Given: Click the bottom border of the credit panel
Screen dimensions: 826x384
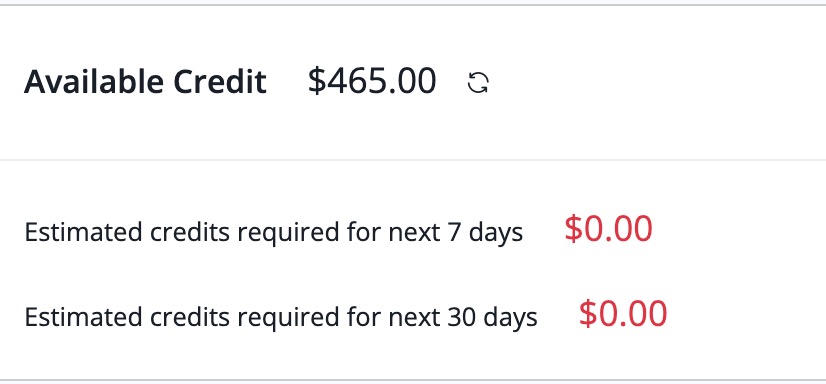Looking at the screenshot, I should 413,379.
